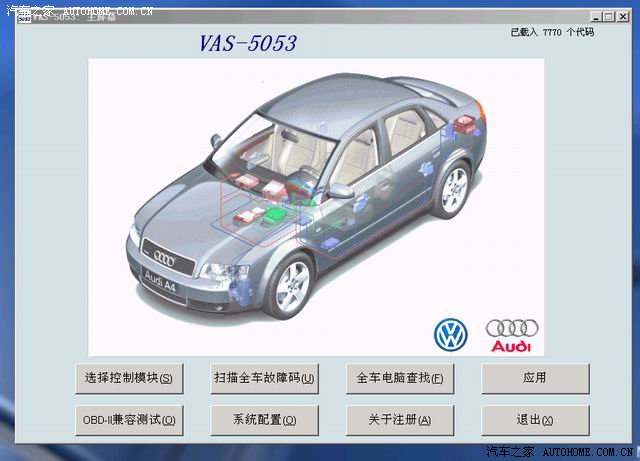Minimize the VAS-5053 window
The image size is (640, 461).
(x=596, y=17)
